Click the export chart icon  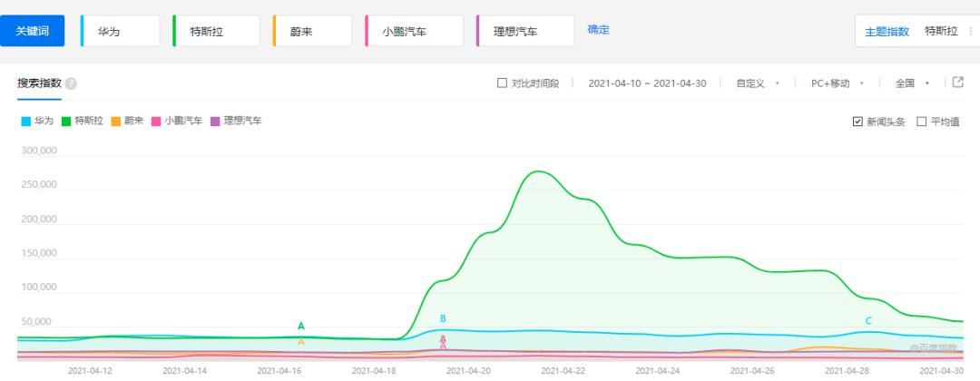957,82
